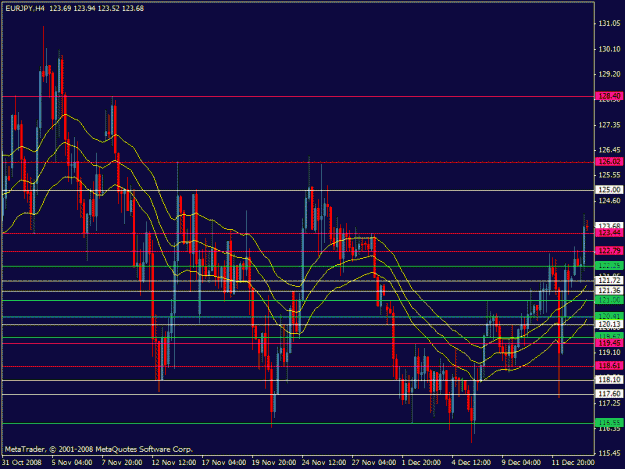Click the current price label 123.68

pyautogui.click(x=609, y=226)
